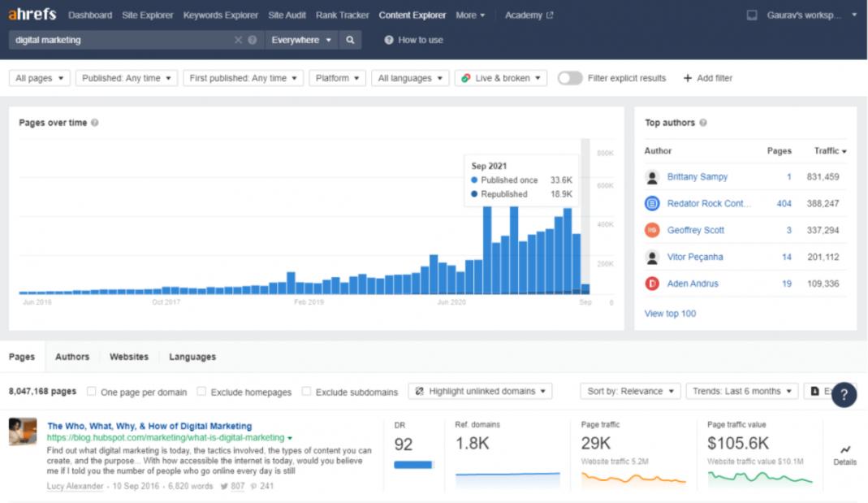Click the digital marketing search field

pyautogui.click(x=122, y=40)
